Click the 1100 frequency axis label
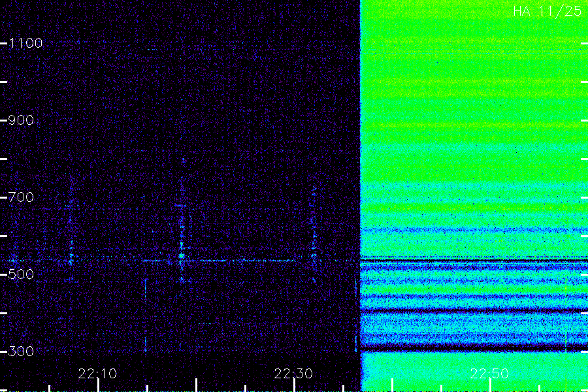Viewport: 588px width, 392px height. 25,43
